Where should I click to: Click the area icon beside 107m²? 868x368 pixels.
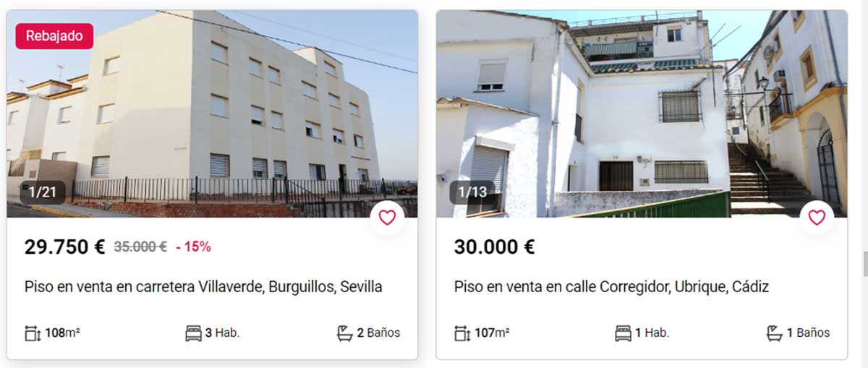[463, 333]
